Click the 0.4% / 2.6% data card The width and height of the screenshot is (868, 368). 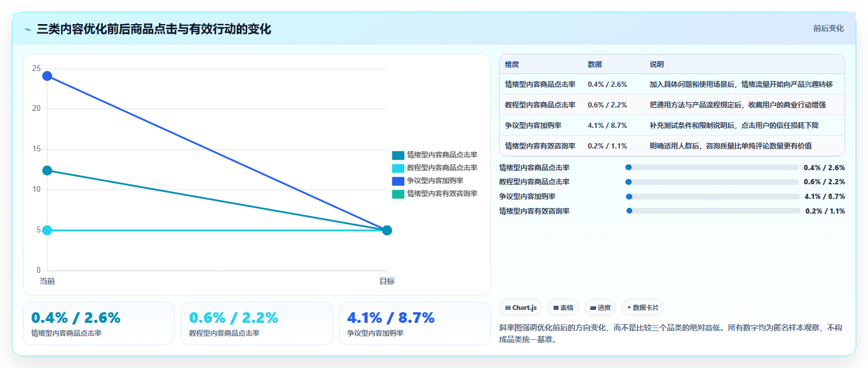pyautogui.click(x=99, y=323)
